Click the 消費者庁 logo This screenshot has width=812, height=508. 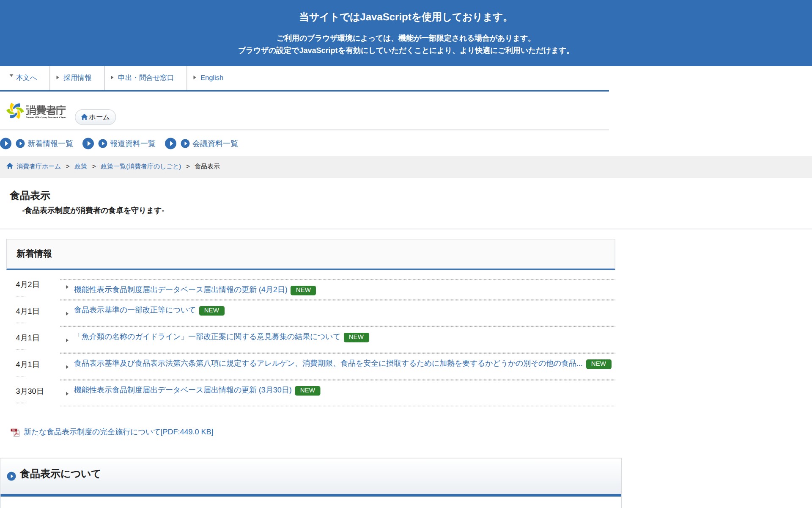tap(36, 111)
